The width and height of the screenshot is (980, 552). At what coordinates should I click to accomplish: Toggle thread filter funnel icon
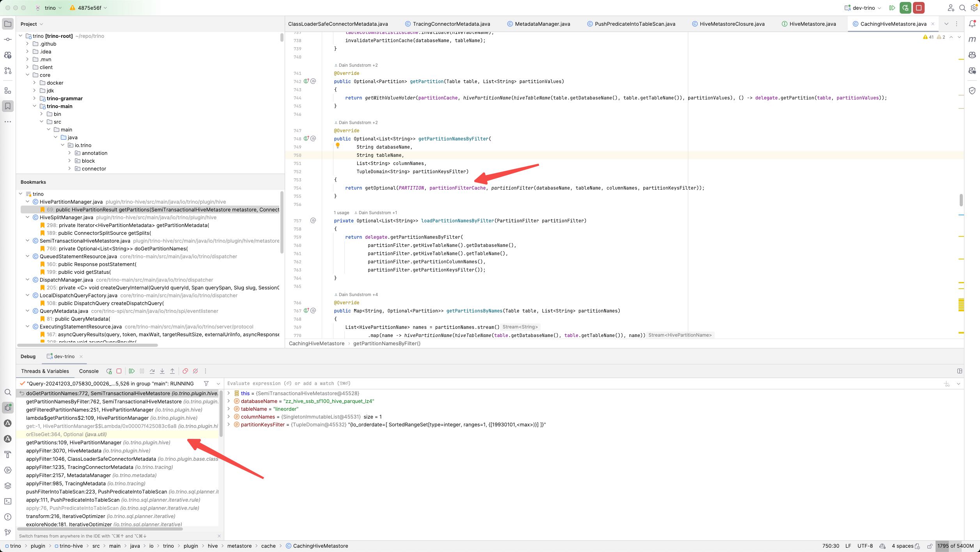206,383
